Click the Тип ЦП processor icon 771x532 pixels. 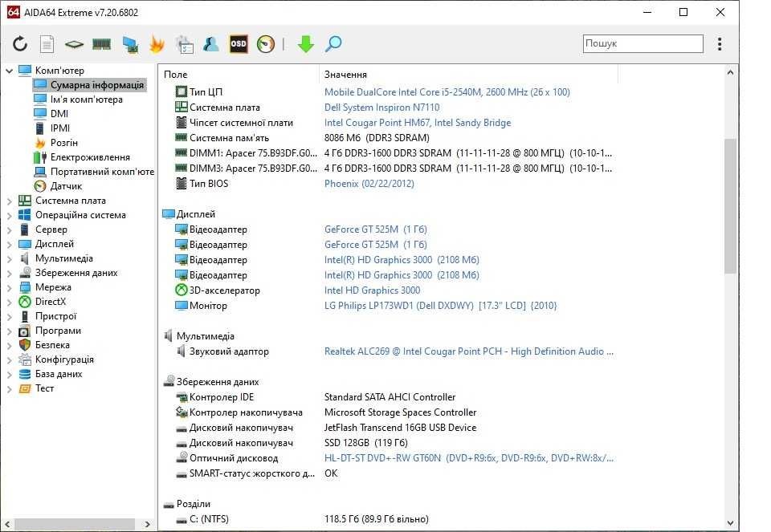pos(182,91)
